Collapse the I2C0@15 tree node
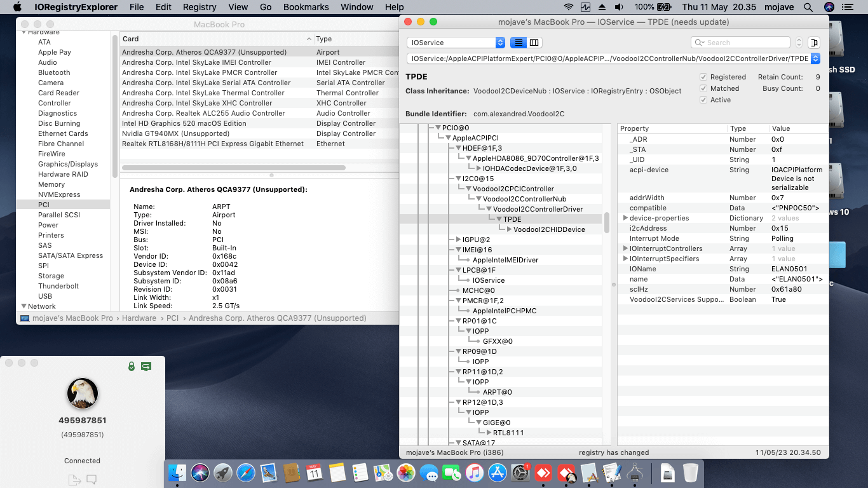This screenshot has width=868, height=488. [x=459, y=179]
